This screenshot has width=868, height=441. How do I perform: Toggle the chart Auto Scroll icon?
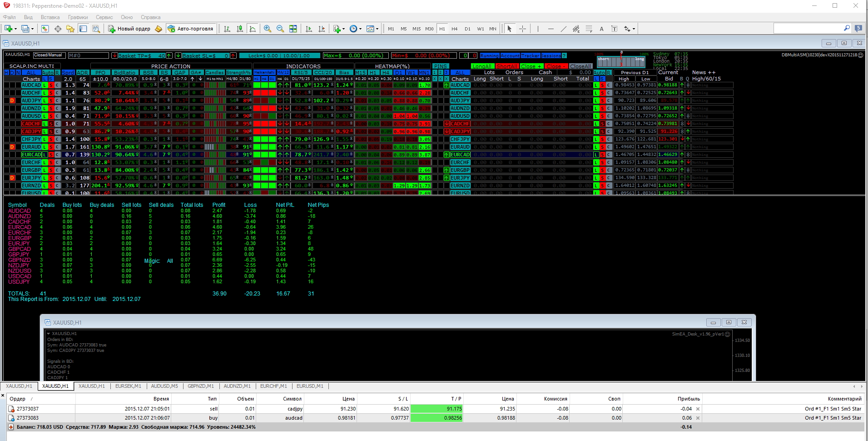(x=309, y=29)
